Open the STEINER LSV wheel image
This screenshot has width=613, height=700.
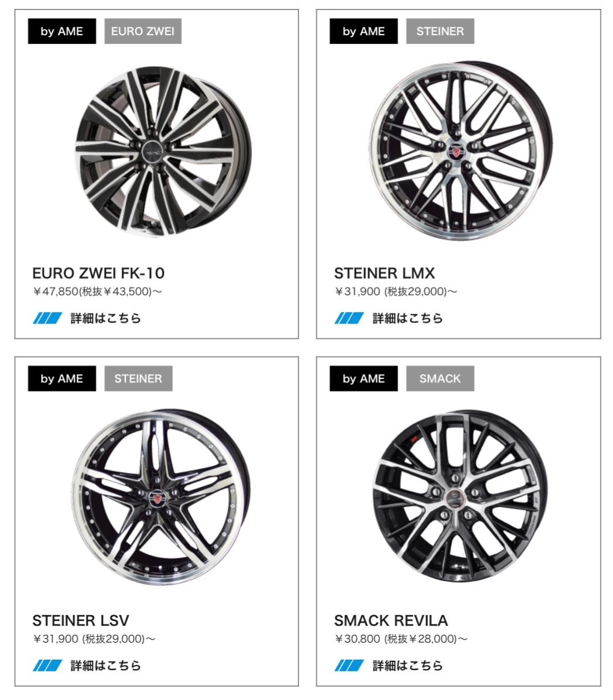click(x=161, y=496)
